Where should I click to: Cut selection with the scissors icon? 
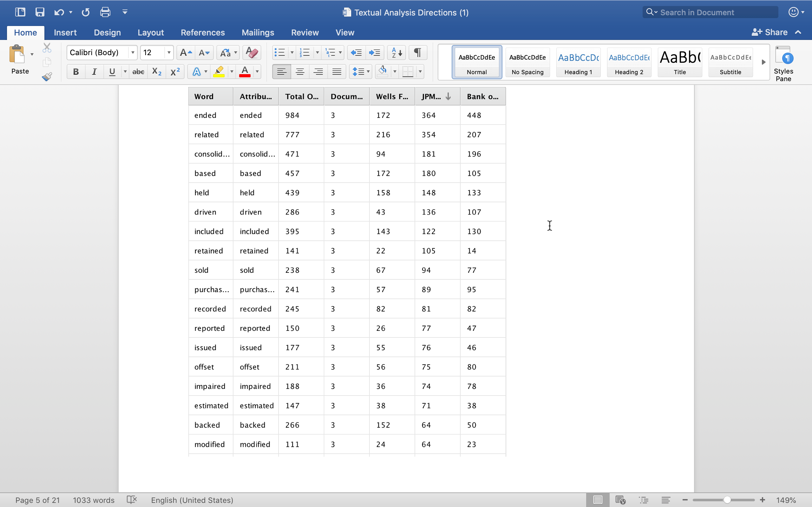click(47, 47)
